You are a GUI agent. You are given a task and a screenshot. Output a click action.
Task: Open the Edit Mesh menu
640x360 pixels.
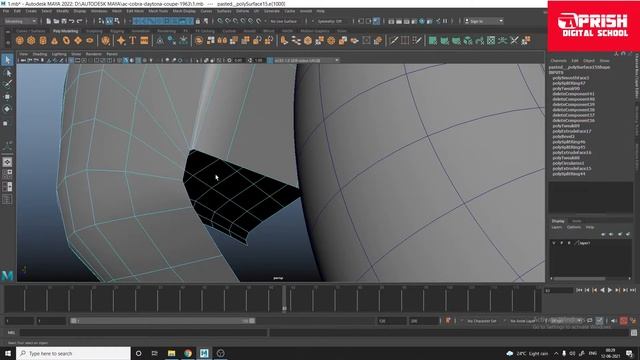pyautogui.click(x=135, y=11)
